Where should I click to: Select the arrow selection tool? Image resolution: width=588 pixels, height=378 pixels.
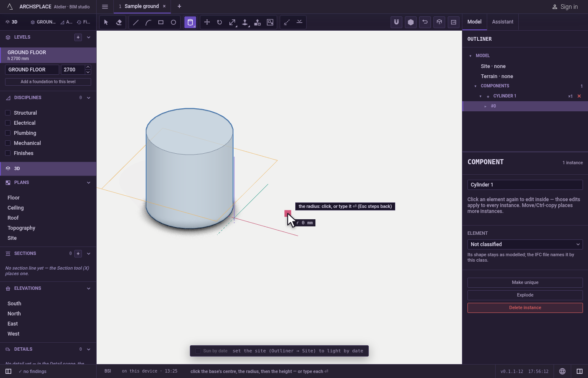[x=106, y=22]
